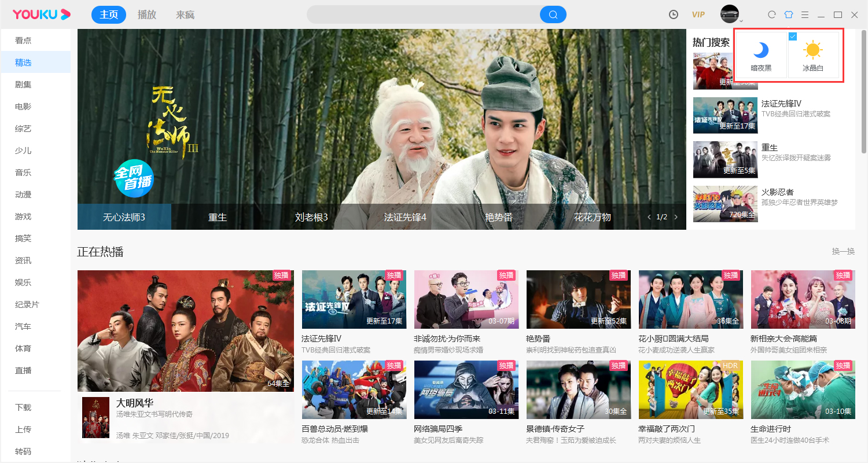Screen dimensions: 868x463
Task: Open 下载 in the sidebar
Action: [23, 407]
